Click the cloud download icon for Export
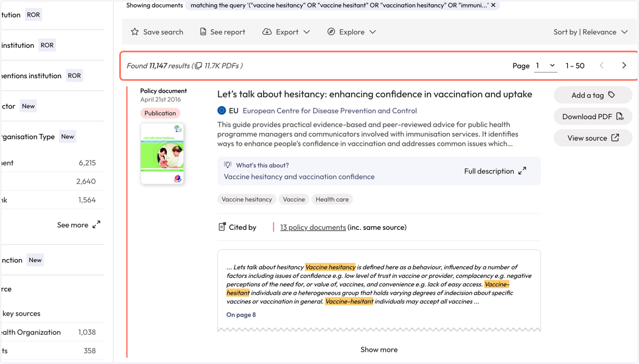 coord(267,32)
